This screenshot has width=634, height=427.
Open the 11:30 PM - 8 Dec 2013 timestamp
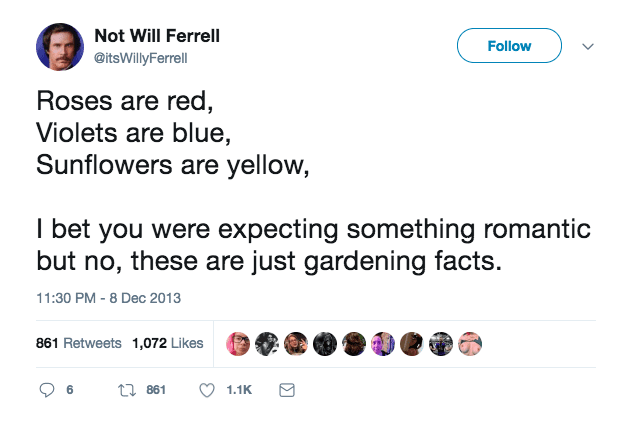point(108,298)
